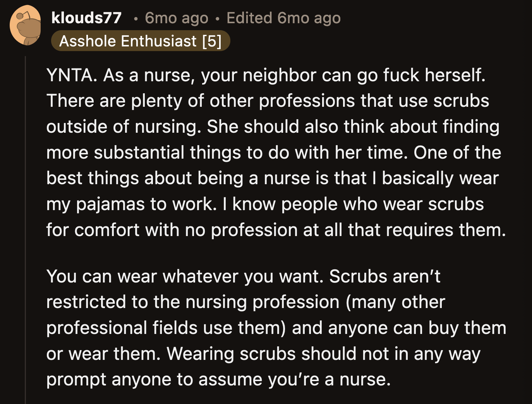Image resolution: width=532 pixels, height=404 pixels.
Task: Open the klouds77 user profile link
Action: [x=86, y=18]
